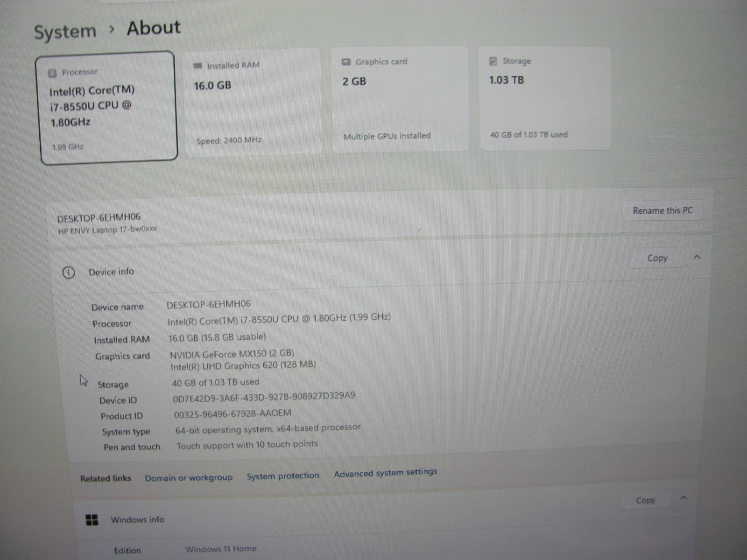747x560 pixels.
Task: Click the 16.0 GB (15.8 GB usable) value
Action: pyautogui.click(x=217, y=337)
